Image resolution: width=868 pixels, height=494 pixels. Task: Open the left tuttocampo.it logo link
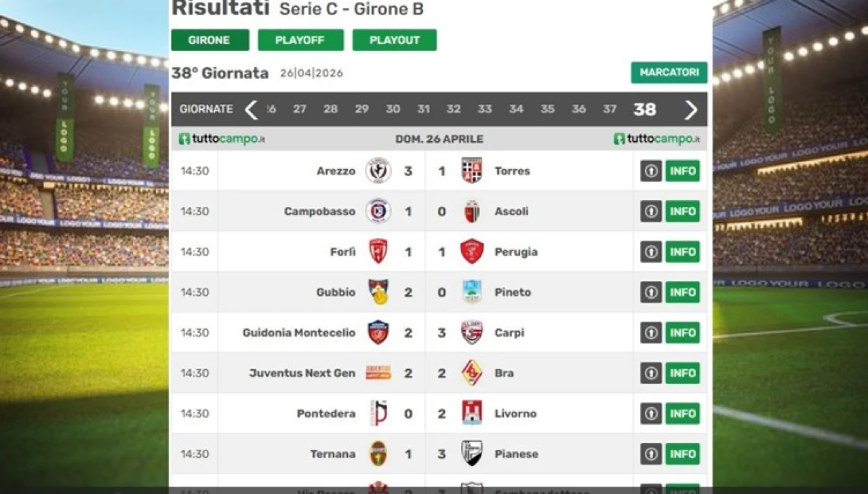pyautogui.click(x=222, y=139)
